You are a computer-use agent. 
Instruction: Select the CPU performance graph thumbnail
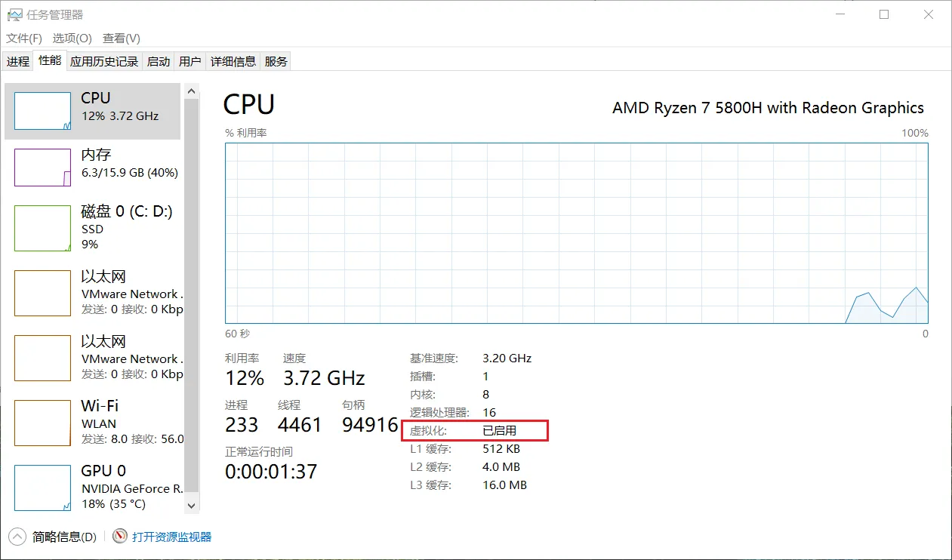[42, 111]
